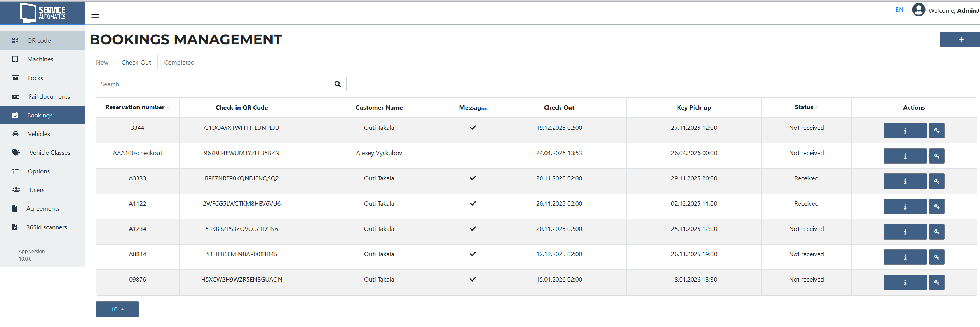Go to Users in sidebar
Screen dimensions: 980x327
click(x=42, y=190)
